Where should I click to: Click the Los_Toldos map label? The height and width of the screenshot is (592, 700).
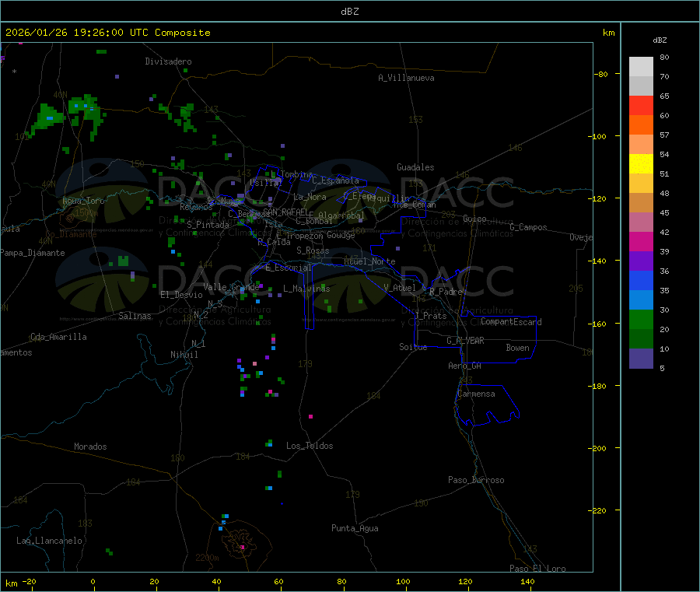(x=310, y=446)
